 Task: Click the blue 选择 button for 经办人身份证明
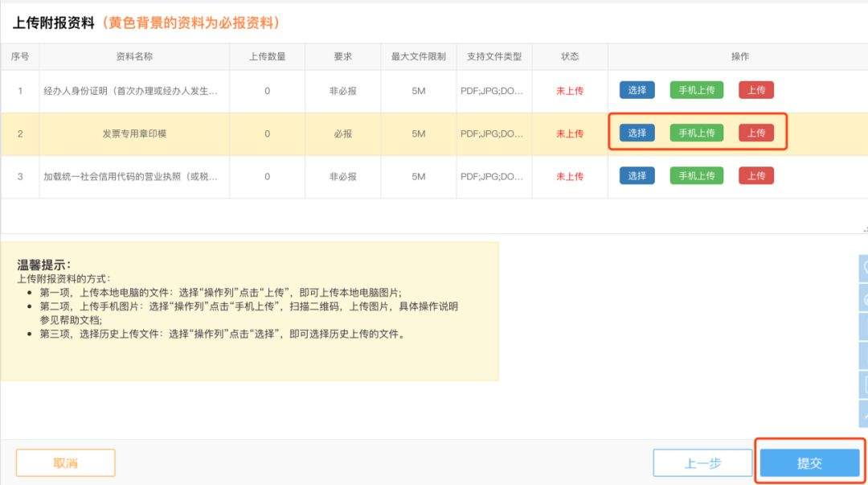(636, 90)
